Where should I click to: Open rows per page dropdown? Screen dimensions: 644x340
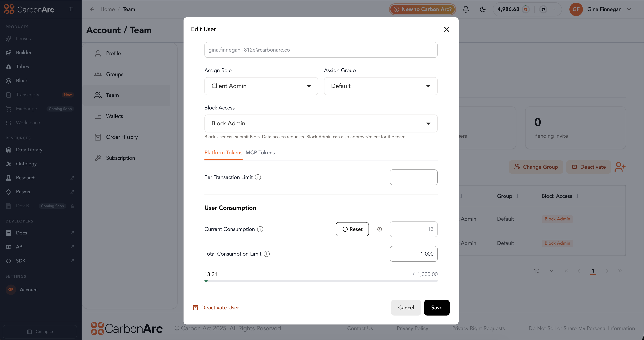(x=543, y=271)
